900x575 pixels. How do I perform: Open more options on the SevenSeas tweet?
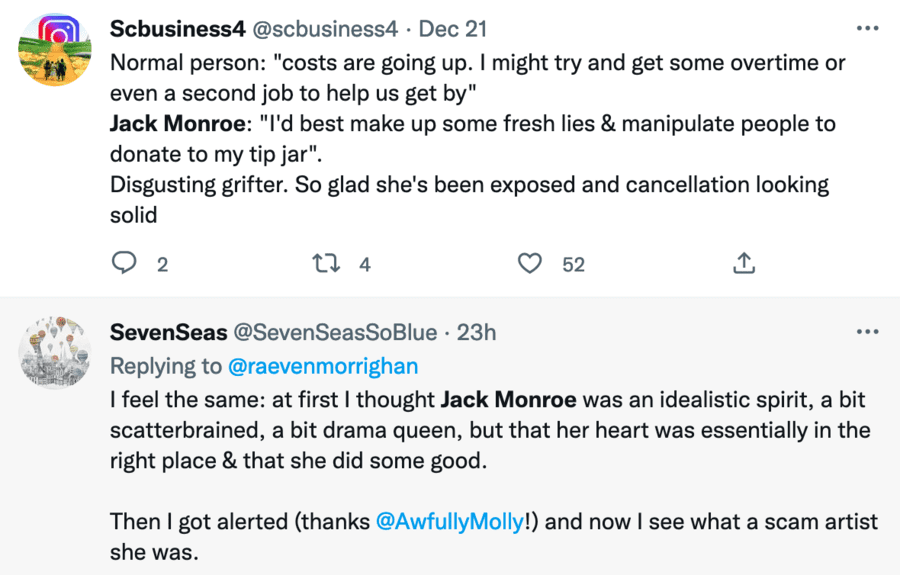pos(866,332)
